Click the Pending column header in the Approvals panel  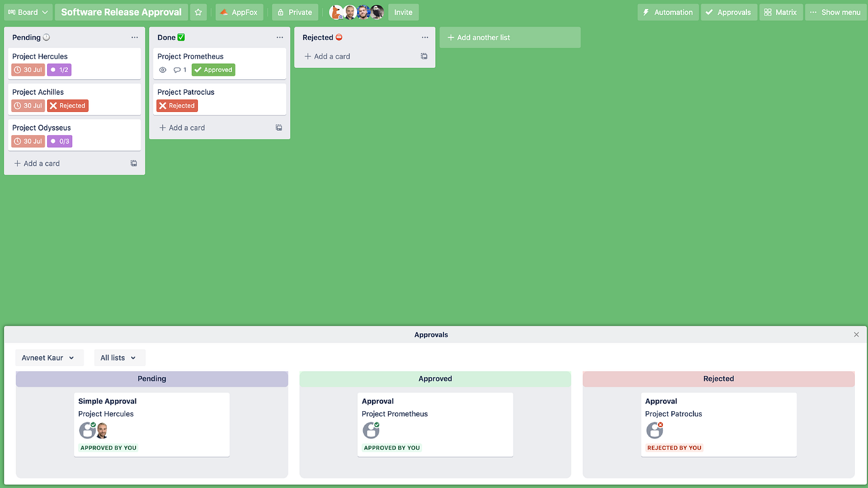(152, 379)
